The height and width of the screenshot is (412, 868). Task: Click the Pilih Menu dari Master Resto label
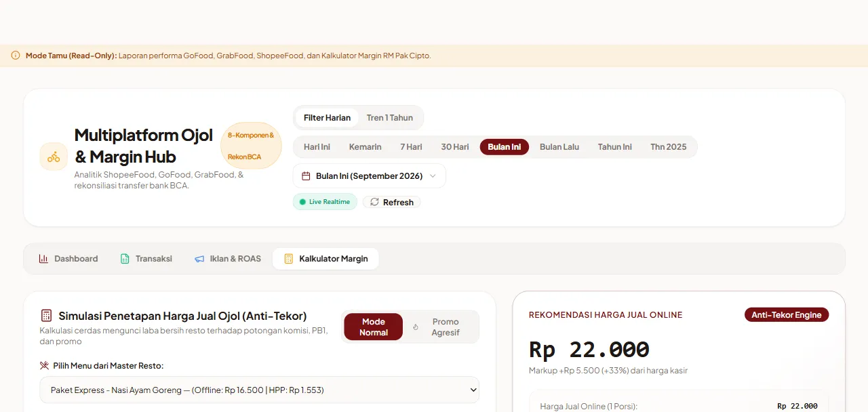point(108,366)
